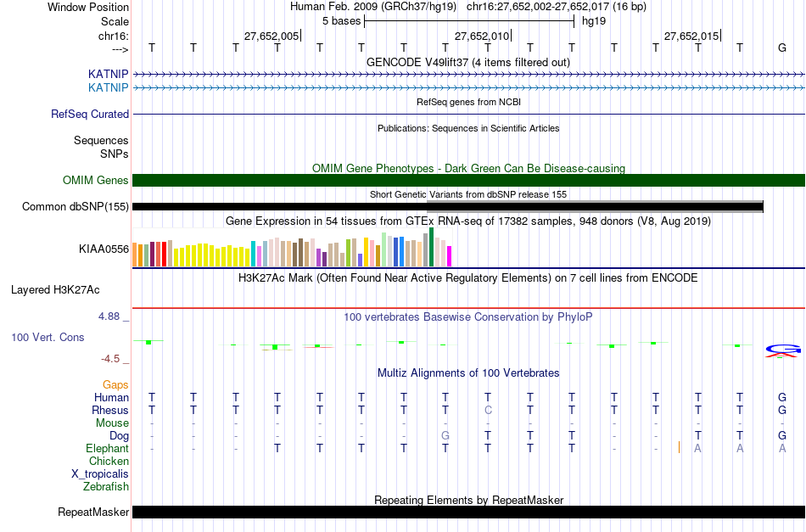The image size is (806, 532).
Task: Open Common dbSNP(155) track label
Action: (x=76, y=207)
